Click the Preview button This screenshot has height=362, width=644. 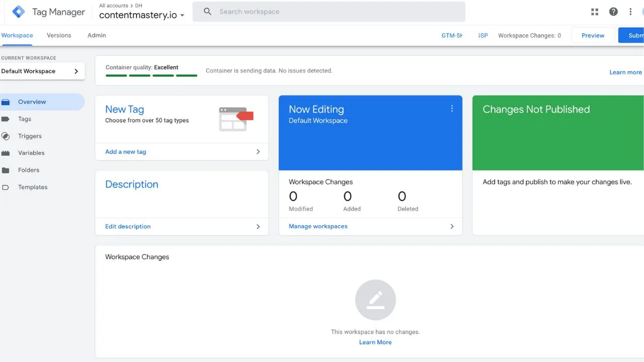pyautogui.click(x=593, y=35)
